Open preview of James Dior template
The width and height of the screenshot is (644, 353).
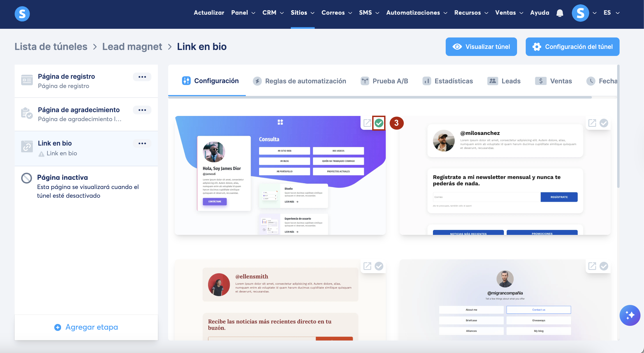pos(367,123)
